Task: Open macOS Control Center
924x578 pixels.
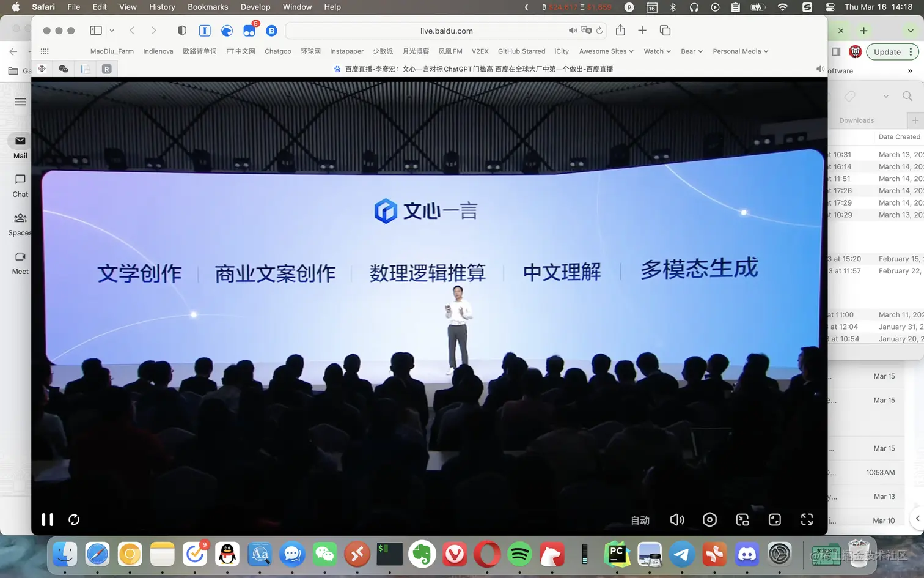Action: tap(830, 7)
